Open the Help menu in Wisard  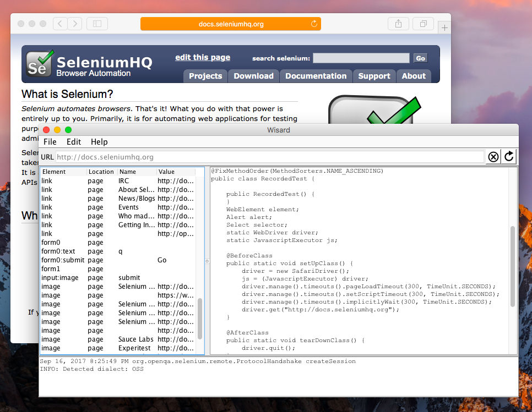pyautogui.click(x=99, y=141)
